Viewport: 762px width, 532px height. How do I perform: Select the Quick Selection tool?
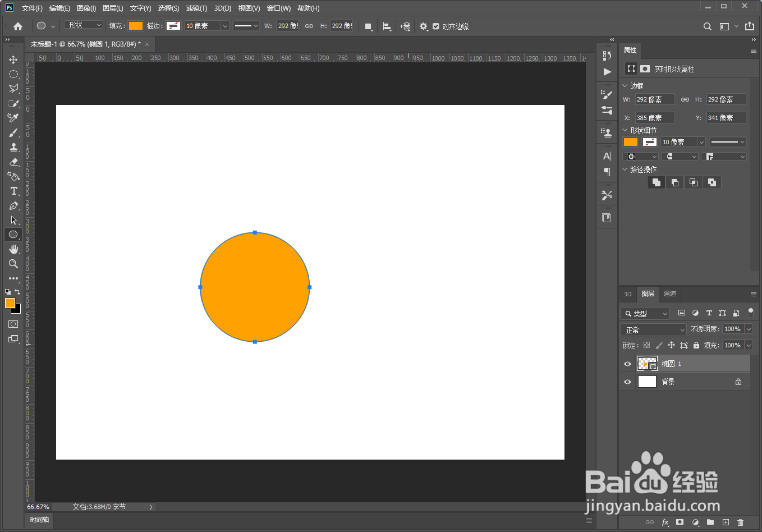[x=13, y=103]
